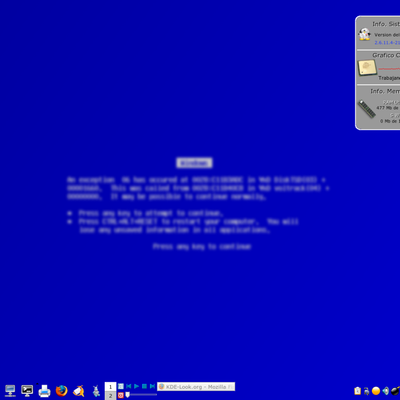Click the 'Info. Mem' widget heading

coord(385,91)
